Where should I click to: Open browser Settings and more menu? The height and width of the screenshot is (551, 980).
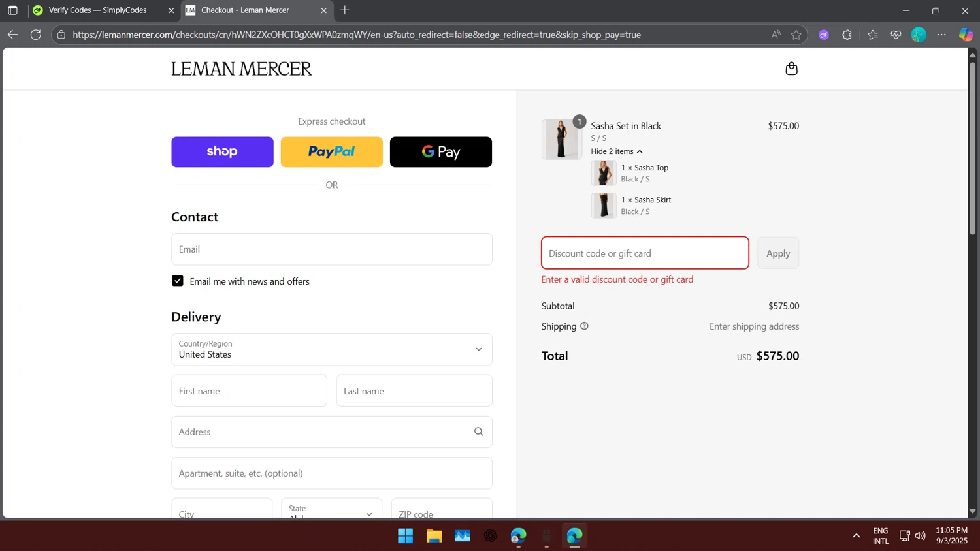point(941,35)
